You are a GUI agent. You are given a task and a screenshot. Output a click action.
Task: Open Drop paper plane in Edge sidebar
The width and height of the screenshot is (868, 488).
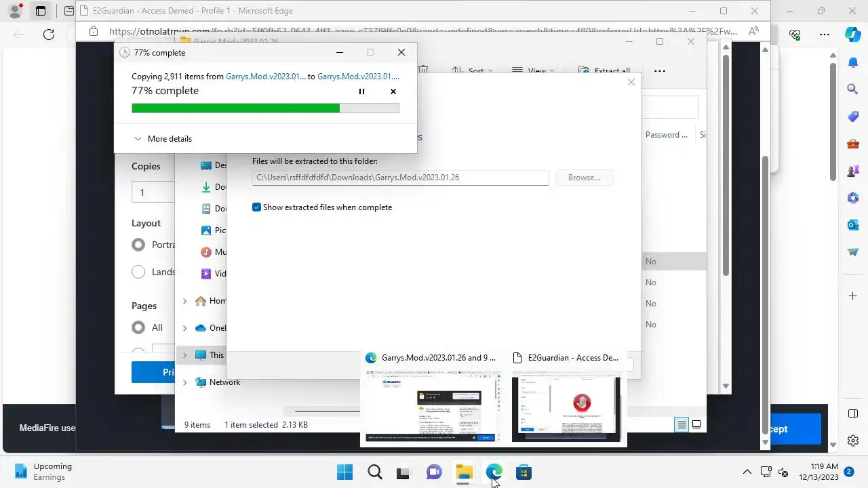pyautogui.click(x=853, y=251)
